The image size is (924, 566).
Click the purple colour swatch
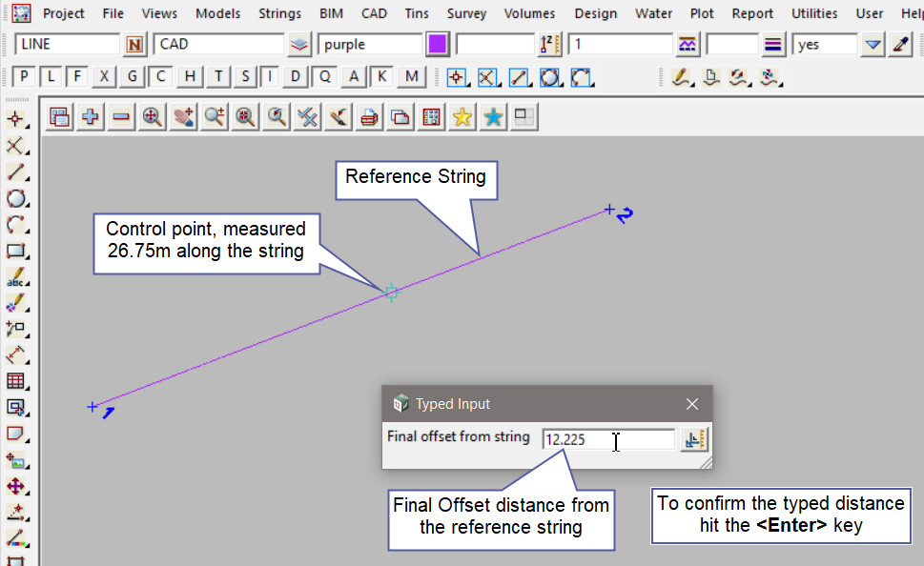click(x=438, y=45)
